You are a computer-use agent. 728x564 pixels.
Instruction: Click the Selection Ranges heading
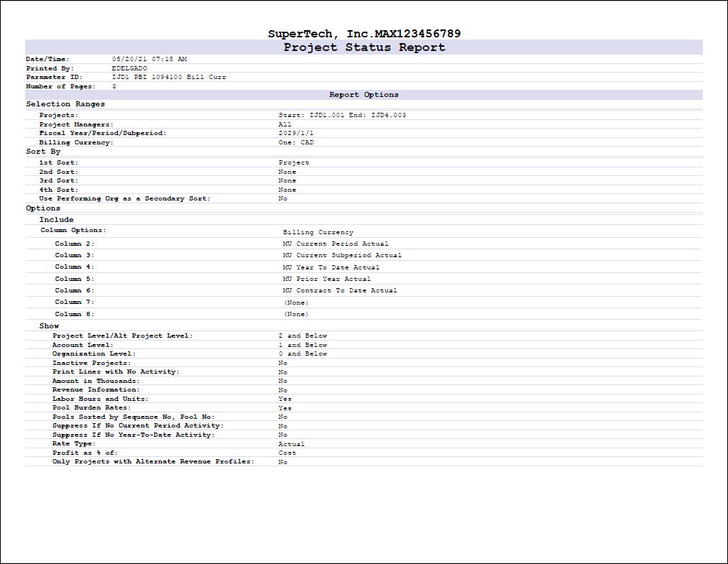pyautogui.click(x=65, y=104)
